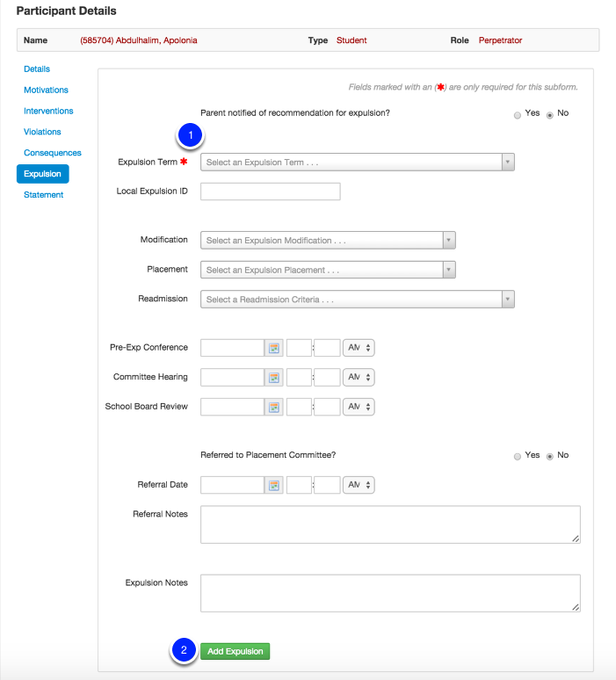Open the Pre-Exp Conference calendar picker
The image size is (616, 680).
point(274,348)
